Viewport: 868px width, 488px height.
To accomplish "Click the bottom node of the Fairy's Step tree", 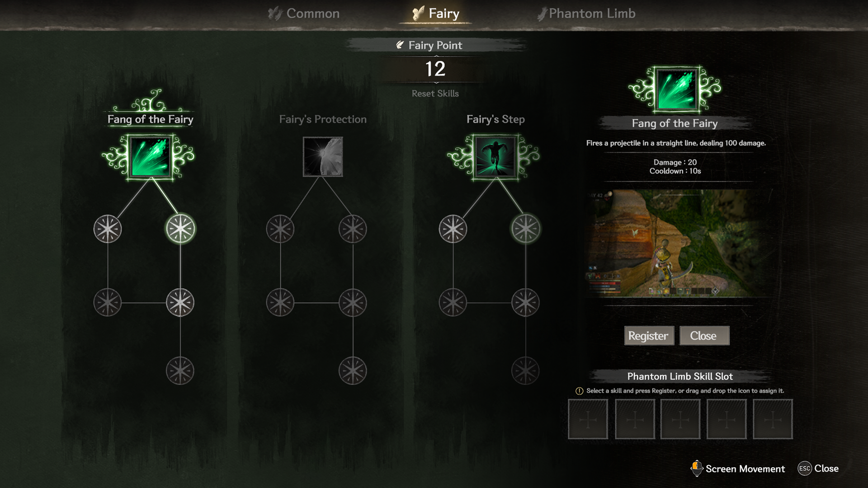I will (x=525, y=371).
